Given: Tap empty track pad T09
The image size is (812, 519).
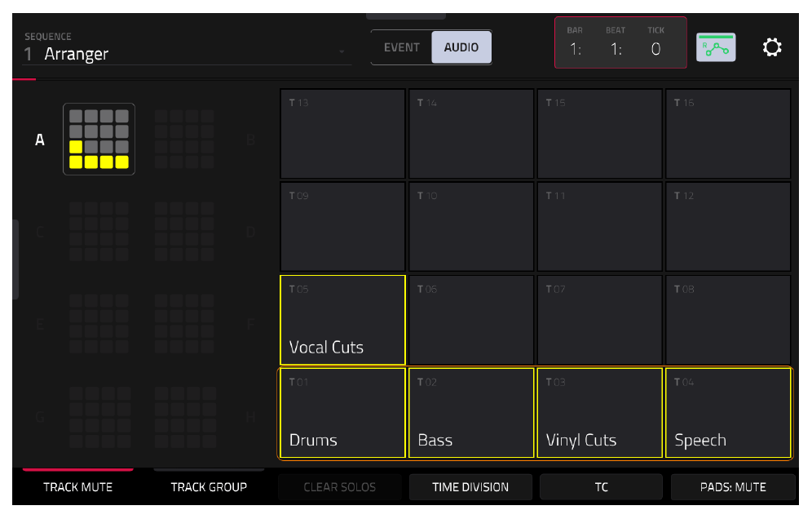Looking at the screenshot, I should (343, 227).
